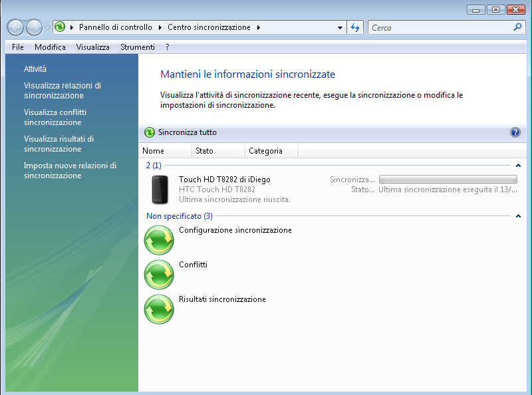Screen dimensions: 532x395
Task: Expand the recent pages dropdown near navigation arrows
Action: click(47, 27)
